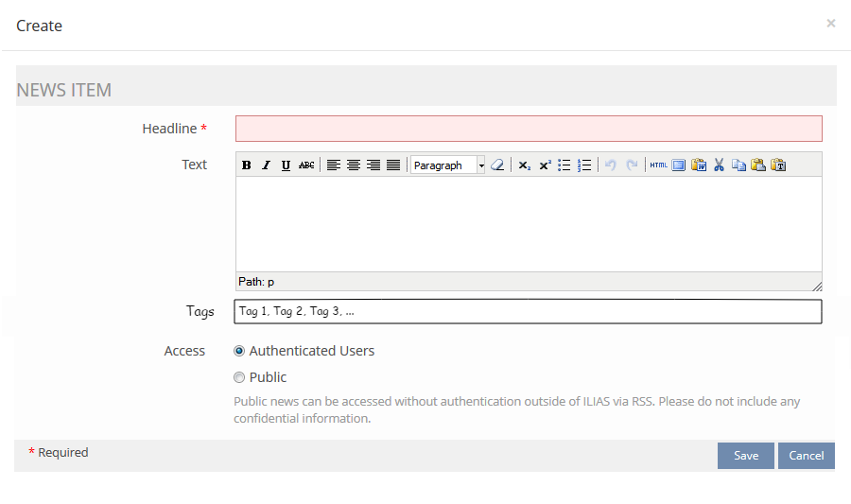Click the Tags input field
Viewport: 851px width, 504px height.
pos(529,311)
